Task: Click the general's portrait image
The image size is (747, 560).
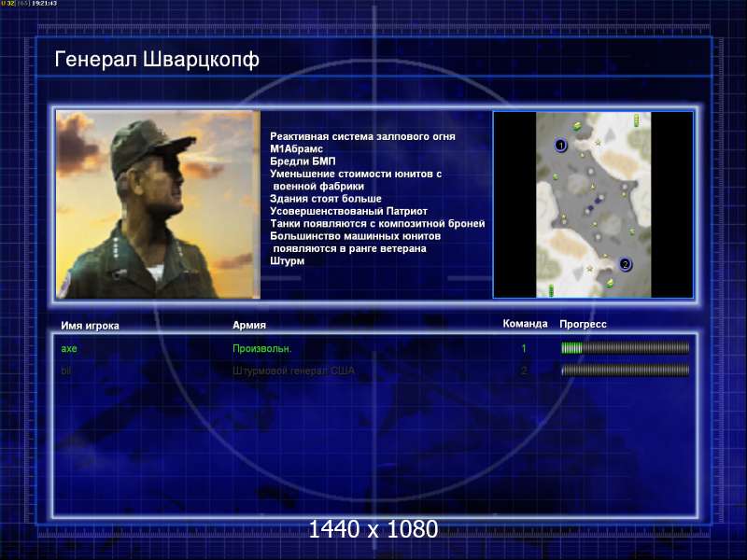Action: tap(158, 204)
